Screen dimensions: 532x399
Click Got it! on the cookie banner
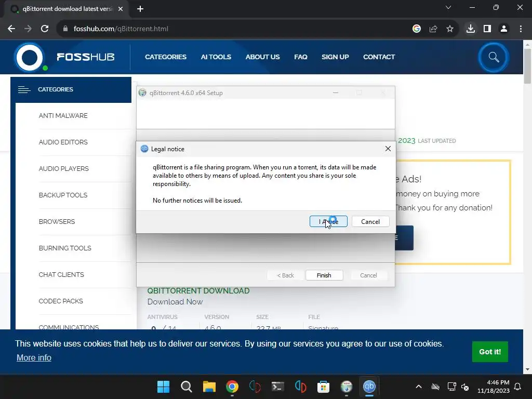point(490,352)
